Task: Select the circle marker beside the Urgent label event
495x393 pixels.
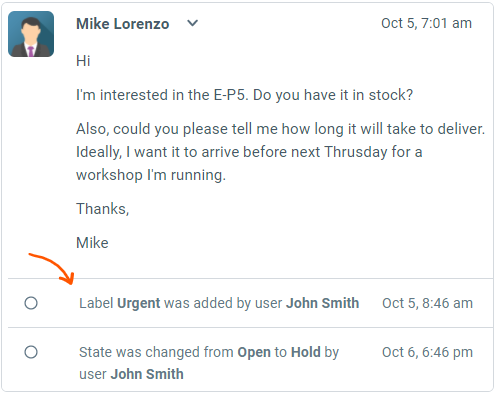Action: 31,303
